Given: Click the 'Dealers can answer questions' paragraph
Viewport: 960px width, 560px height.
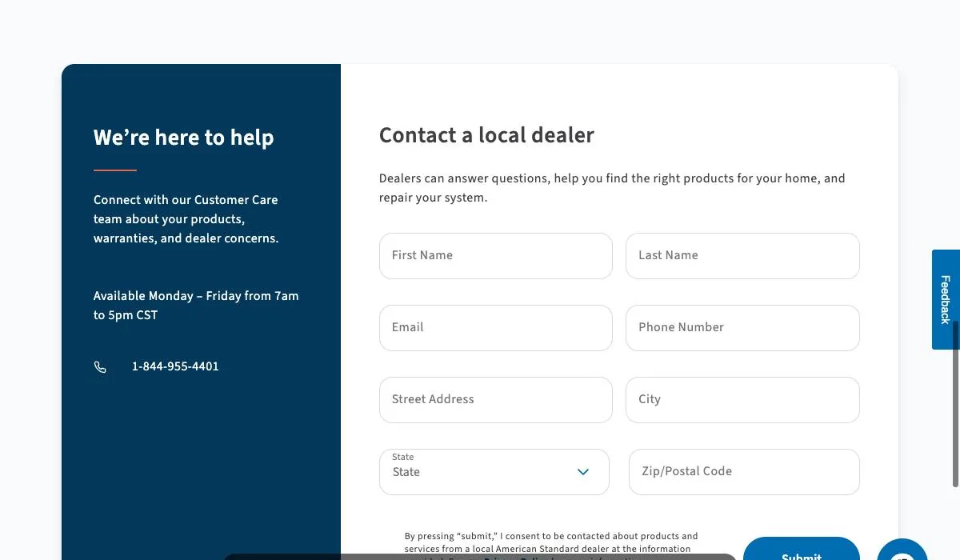Looking at the screenshot, I should pyautogui.click(x=612, y=188).
